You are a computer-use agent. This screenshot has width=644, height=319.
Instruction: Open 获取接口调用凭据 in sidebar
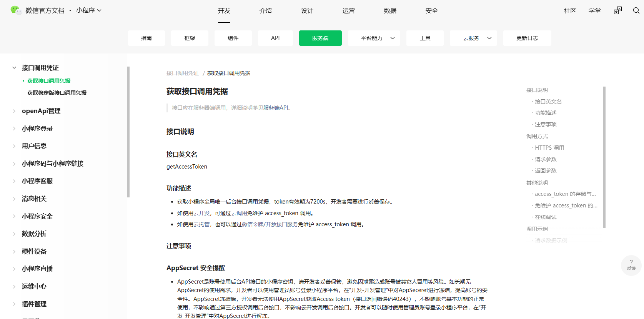(x=49, y=81)
